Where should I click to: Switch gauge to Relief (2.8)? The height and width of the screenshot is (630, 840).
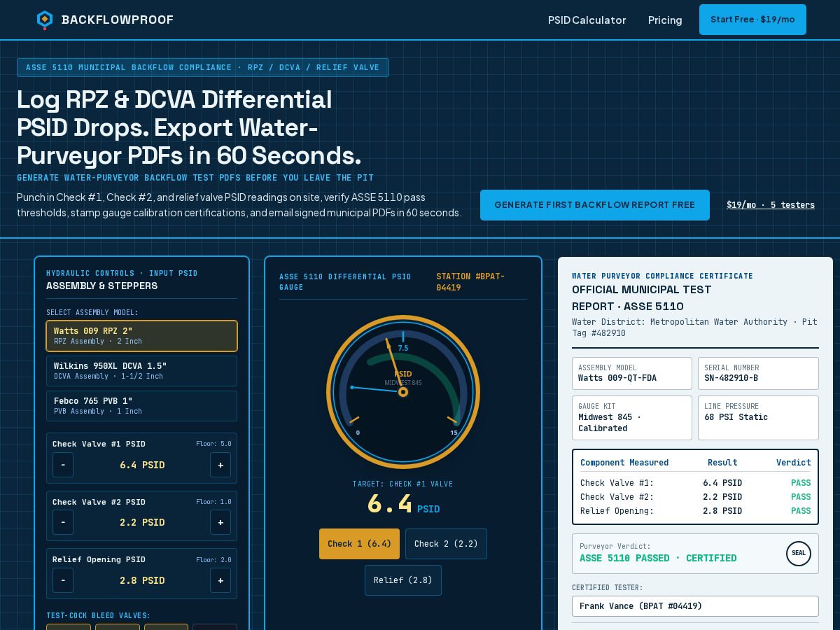(403, 580)
